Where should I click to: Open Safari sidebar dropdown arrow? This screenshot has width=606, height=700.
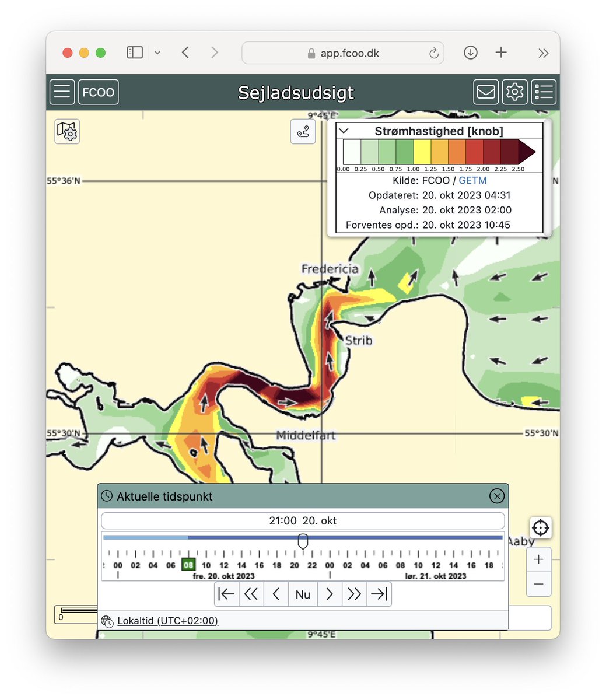point(157,52)
